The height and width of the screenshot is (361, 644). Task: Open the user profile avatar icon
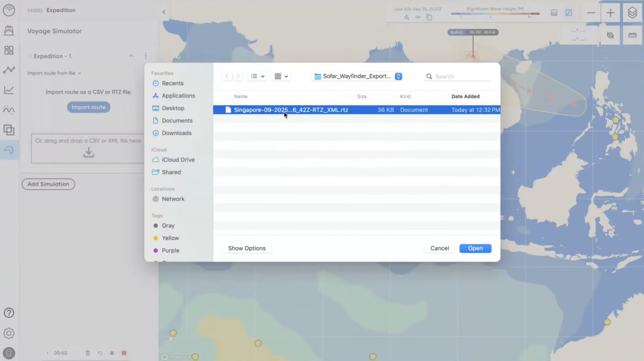9,353
